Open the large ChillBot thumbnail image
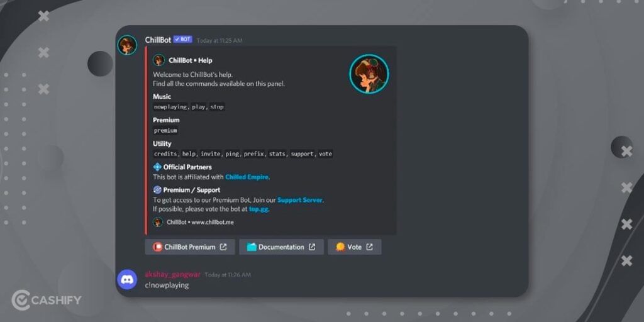 369,74
